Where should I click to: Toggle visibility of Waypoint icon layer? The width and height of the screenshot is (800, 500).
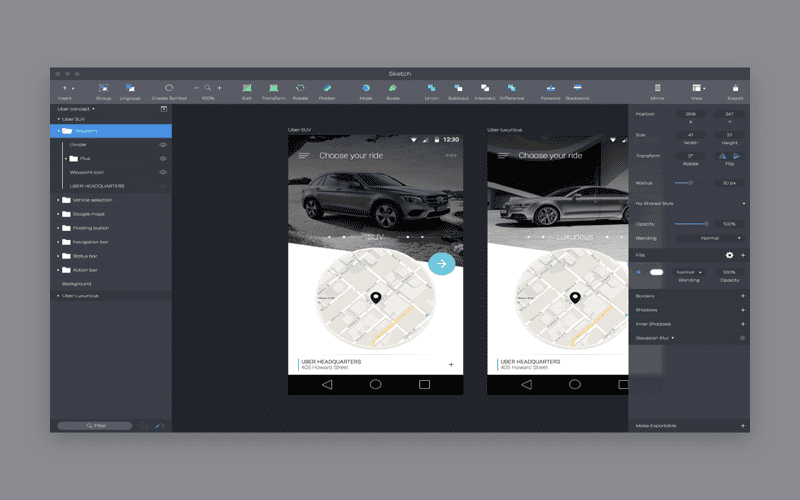click(162, 172)
